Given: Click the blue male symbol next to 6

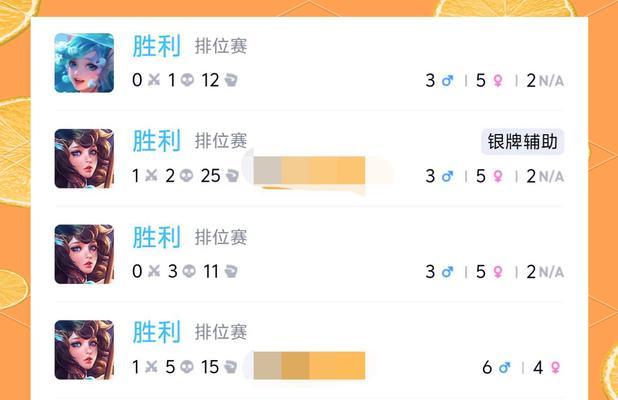Looking at the screenshot, I should click(x=504, y=368).
